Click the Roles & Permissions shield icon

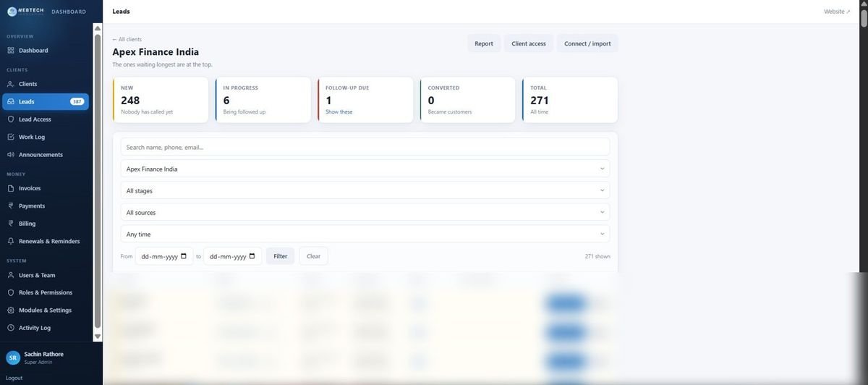pos(11,292)
